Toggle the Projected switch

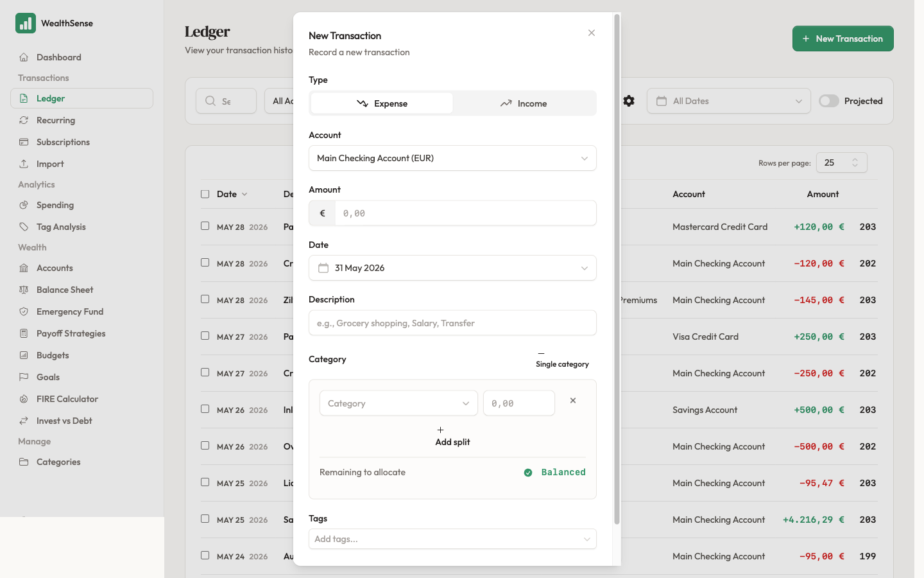coord(829,101)
